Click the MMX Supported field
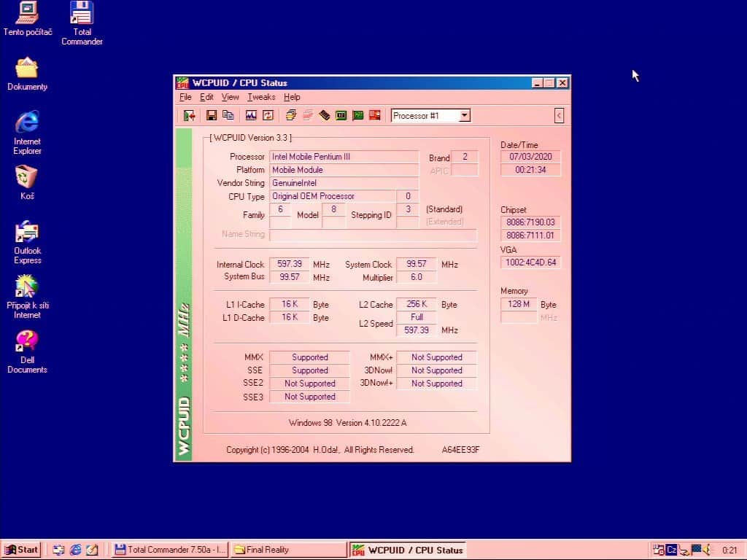The width and height of the screenshot is (747, 560). click(x=309, y=357)
